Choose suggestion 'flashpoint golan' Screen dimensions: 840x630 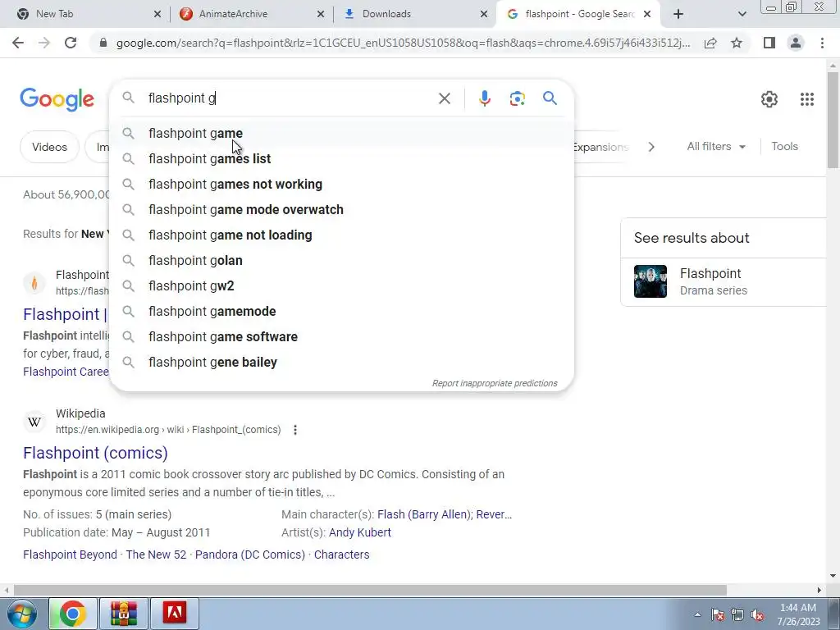tap(342, 260)
